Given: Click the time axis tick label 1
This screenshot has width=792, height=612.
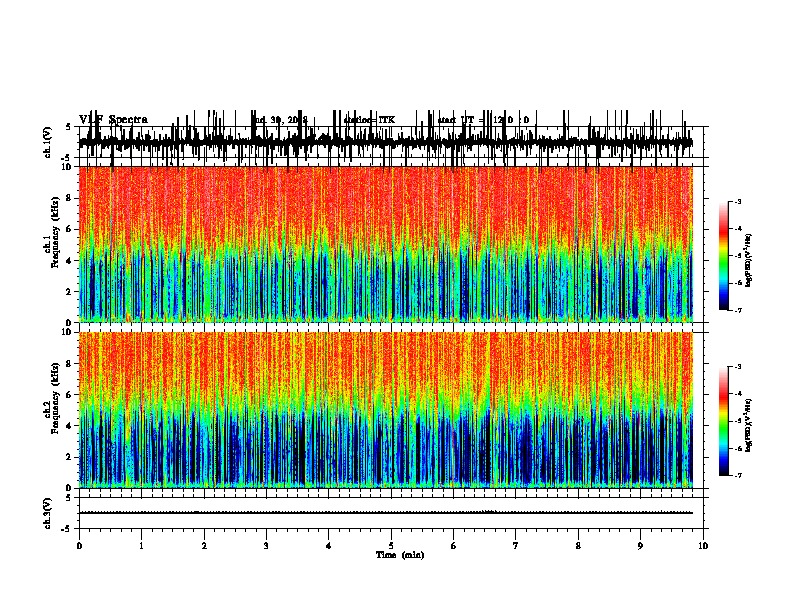Looking at the screenshot, I should tap(141, 546).
